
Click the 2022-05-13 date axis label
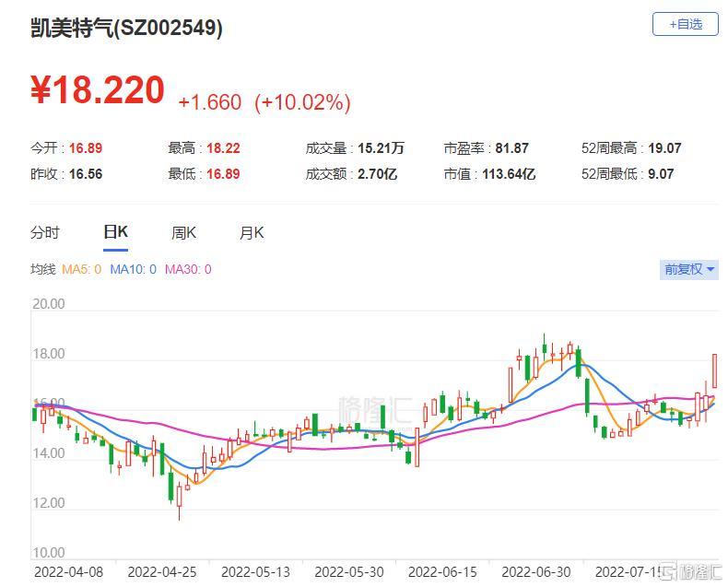click(x=255, y=571)
